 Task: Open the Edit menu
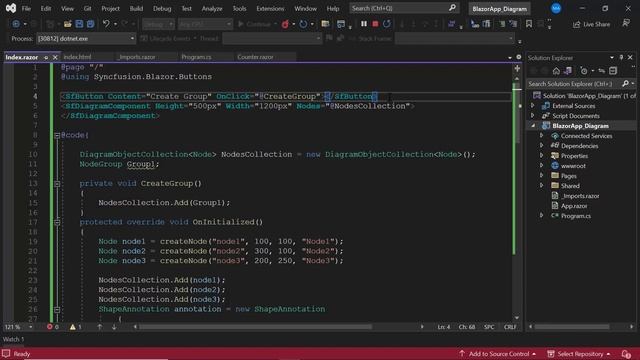click(46, 9)
